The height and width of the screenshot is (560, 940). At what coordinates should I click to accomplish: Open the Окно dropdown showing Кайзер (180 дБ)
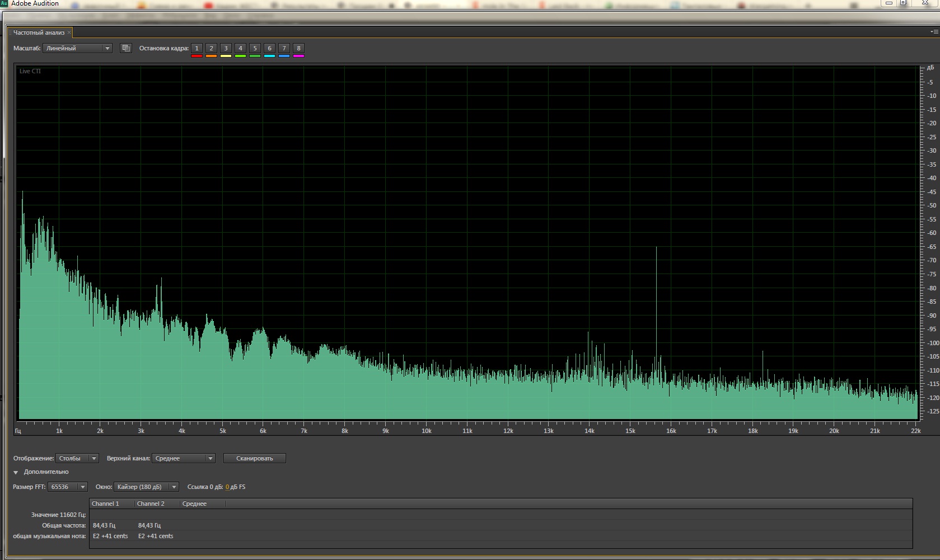point(146,487)
